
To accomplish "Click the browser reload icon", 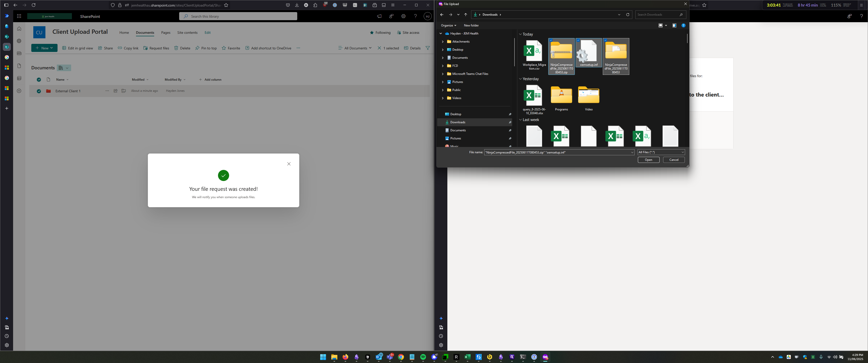I will (33, 5).
